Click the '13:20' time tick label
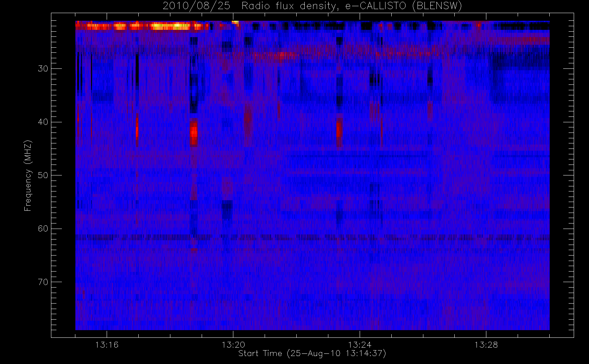The image size is (589, 364). click(233, 345)
